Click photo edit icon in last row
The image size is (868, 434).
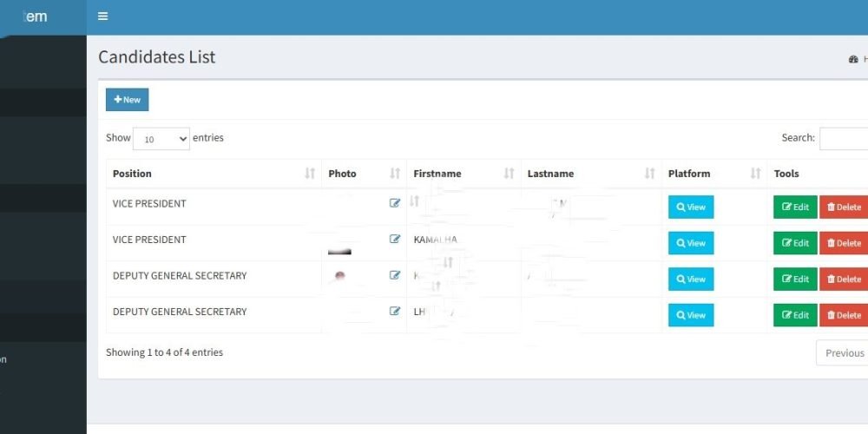395,311
